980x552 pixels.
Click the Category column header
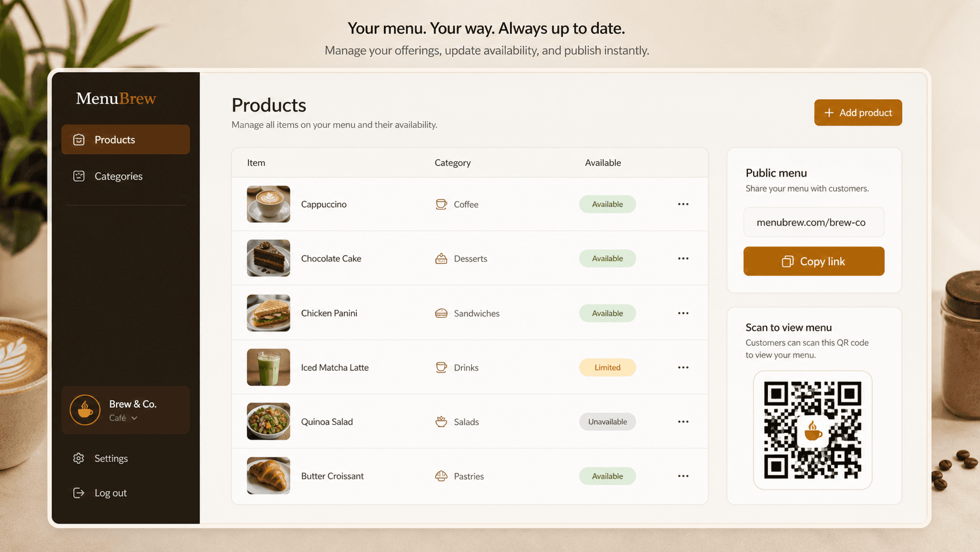[452, 163]
